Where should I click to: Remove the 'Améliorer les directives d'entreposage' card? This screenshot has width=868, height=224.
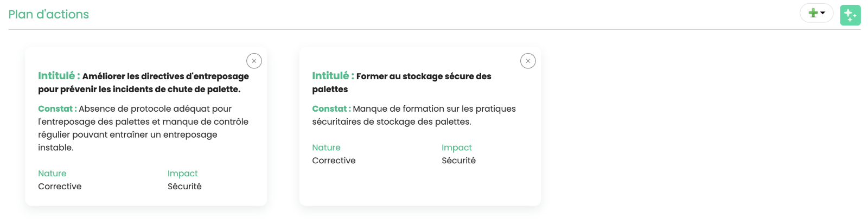tap(254, 61)
